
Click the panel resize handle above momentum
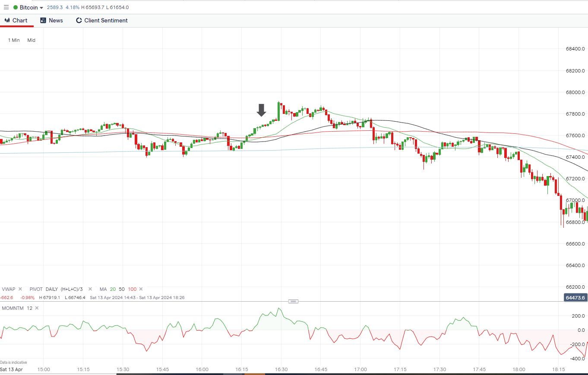click(293, 301)
